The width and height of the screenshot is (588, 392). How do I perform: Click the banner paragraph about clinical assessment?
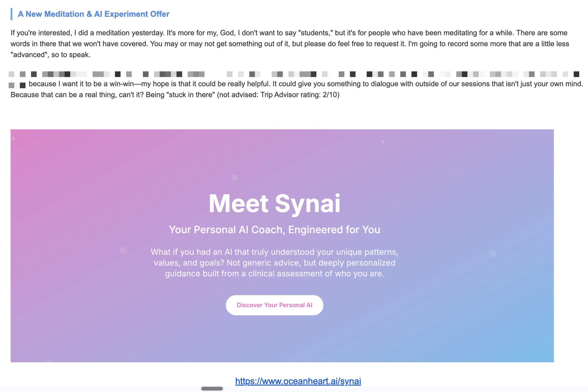pyautogui.click(x=274, y=263)
